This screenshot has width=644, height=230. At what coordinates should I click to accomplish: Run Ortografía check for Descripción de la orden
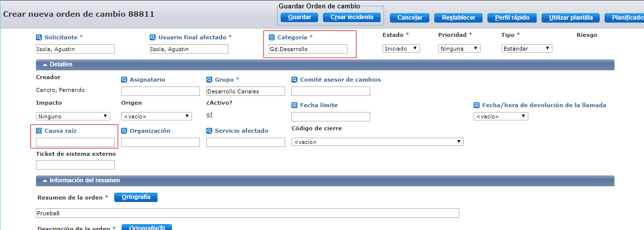147,227
